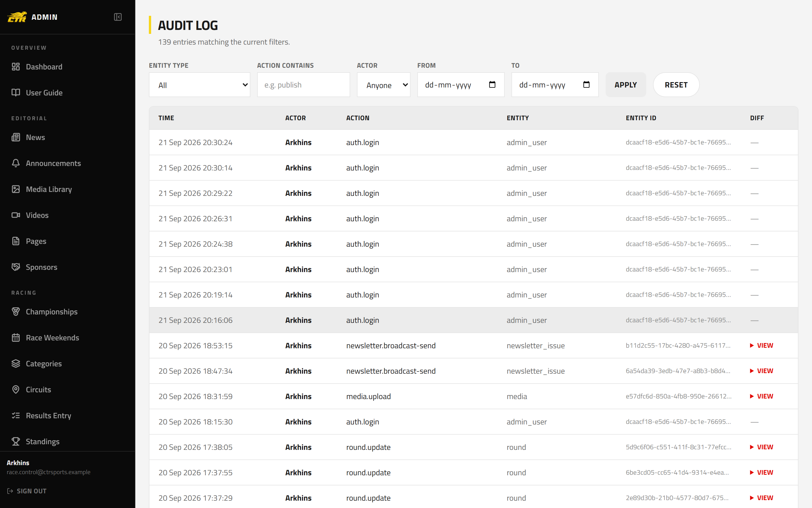
Task: Click the Announcements bell icon
Action: (x=16, y=163)
